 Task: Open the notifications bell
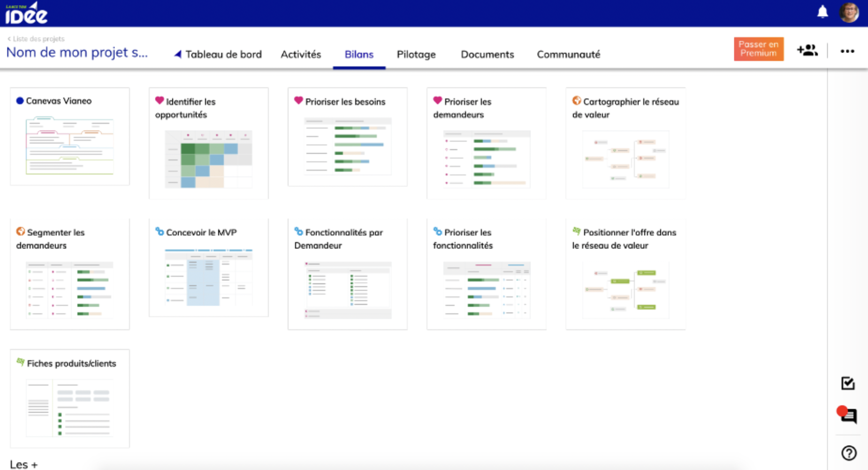pyautogui.click(x=822, y=12)
